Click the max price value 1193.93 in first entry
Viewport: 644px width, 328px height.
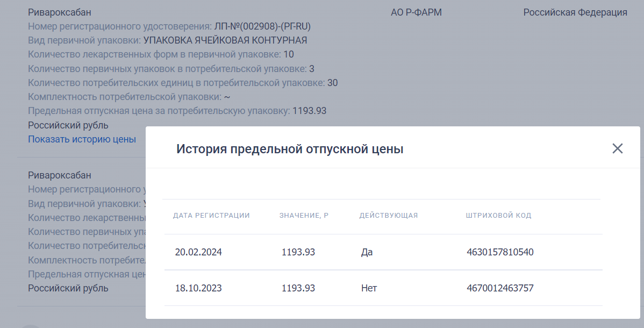[309, 111]
